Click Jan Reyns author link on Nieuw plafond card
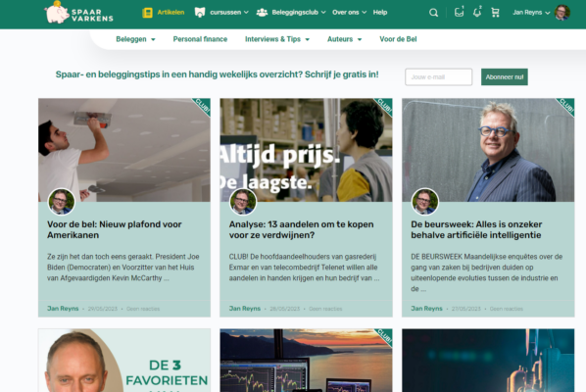Image resolution: width=586 pixels, height=392 pixels. pyautogui.click(x=63, y=309)
